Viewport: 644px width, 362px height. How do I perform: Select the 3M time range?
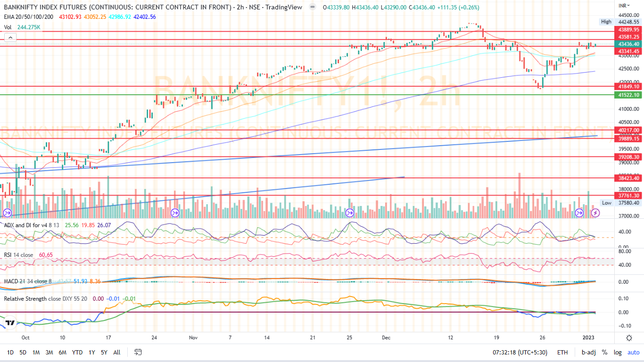(49, 352)
